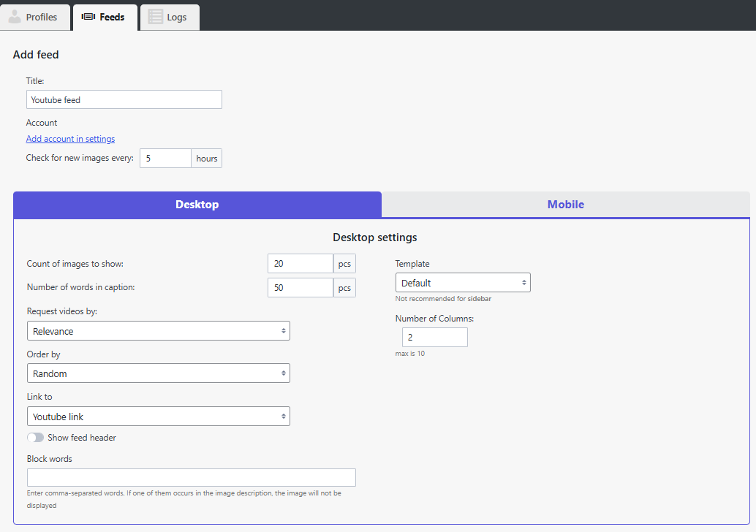Click the Feeds tab icon
This screenshot has height=532, width=756.
[88, 17]
